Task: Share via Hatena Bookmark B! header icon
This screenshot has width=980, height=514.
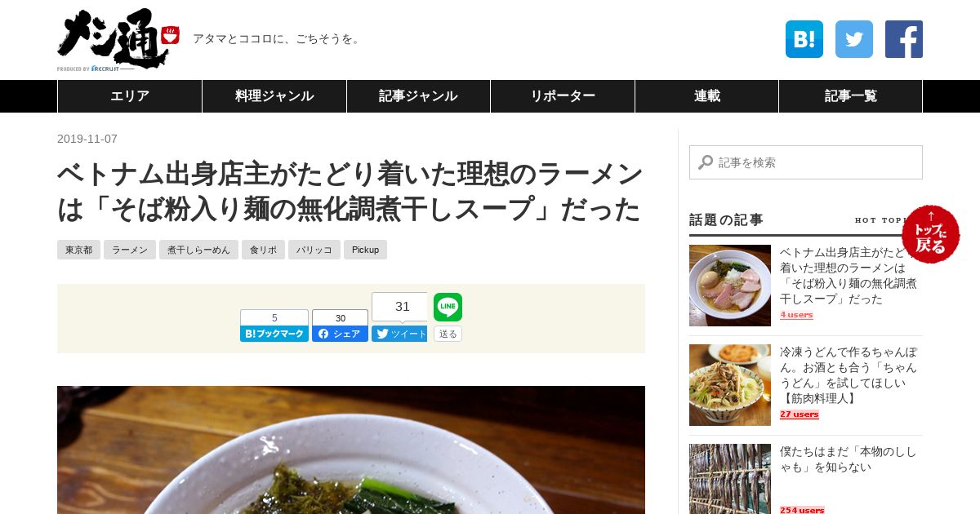Action: tap(804, 39)
